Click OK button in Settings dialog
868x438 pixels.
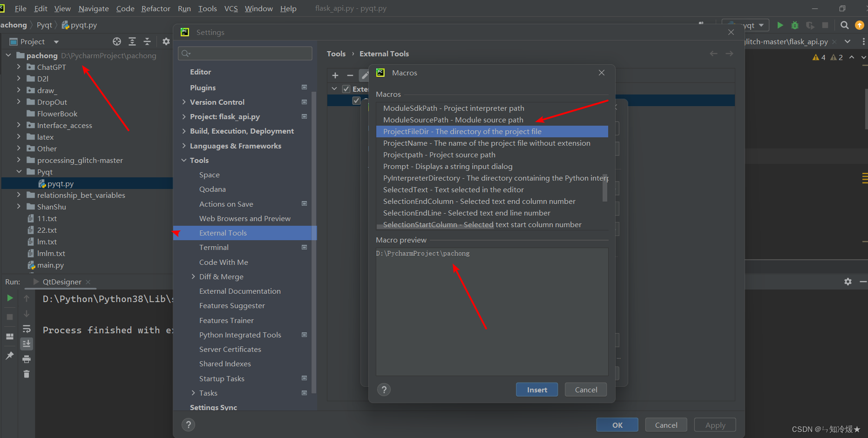(x=617, y=425)
